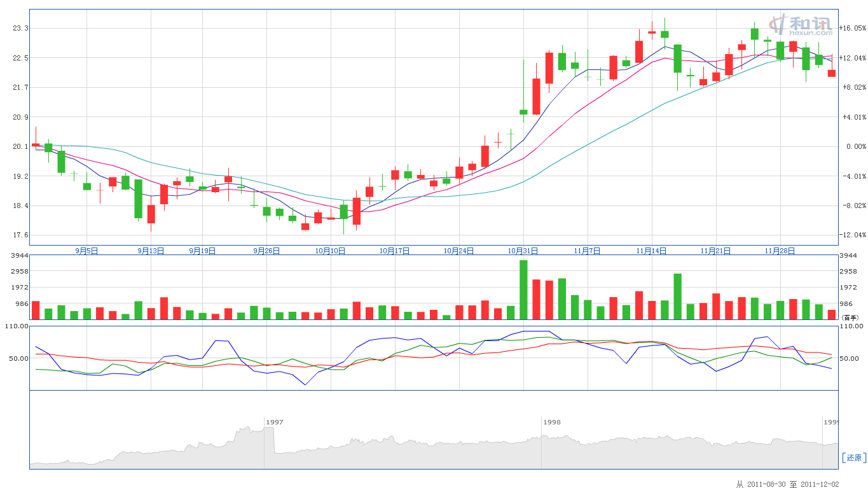Click the 22.5 price axis label
The width and height of the screenshot is (868, 488).
pos(21,57)
